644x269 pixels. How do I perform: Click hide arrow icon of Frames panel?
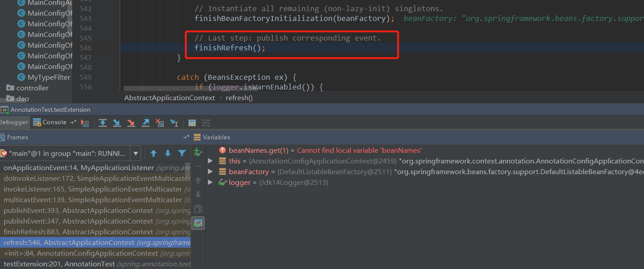tap(186, 137)
